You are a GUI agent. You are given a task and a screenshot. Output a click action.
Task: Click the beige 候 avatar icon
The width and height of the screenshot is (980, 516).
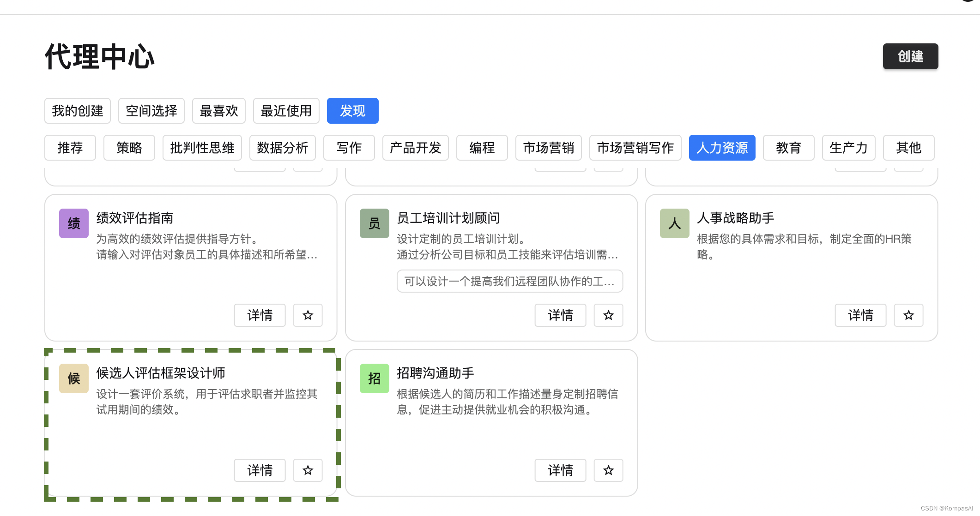coord(74,378)
